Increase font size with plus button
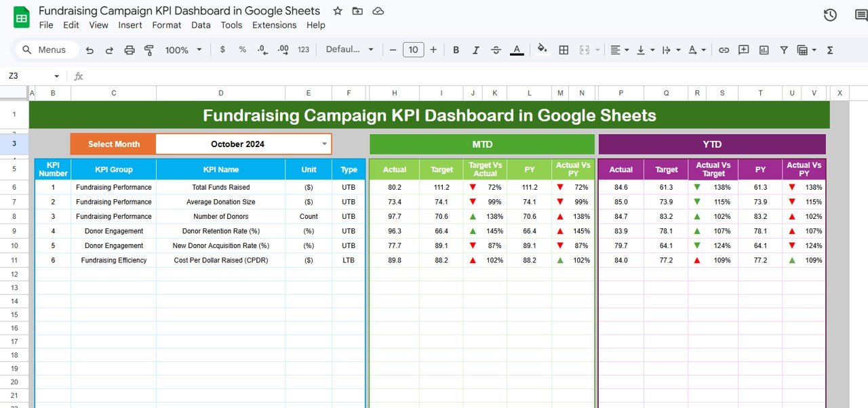The height and width of the screenshot is (408, 868). pos(434,49)
